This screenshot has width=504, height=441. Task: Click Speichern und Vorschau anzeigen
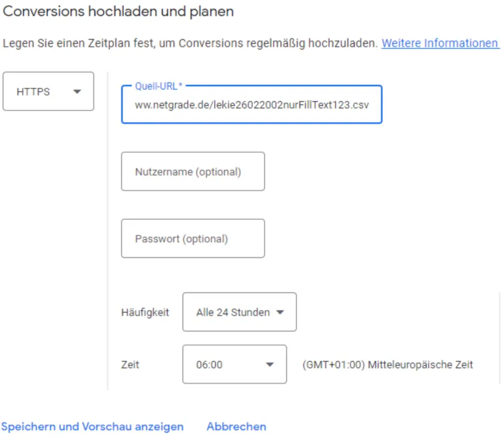tap(93, 427)
